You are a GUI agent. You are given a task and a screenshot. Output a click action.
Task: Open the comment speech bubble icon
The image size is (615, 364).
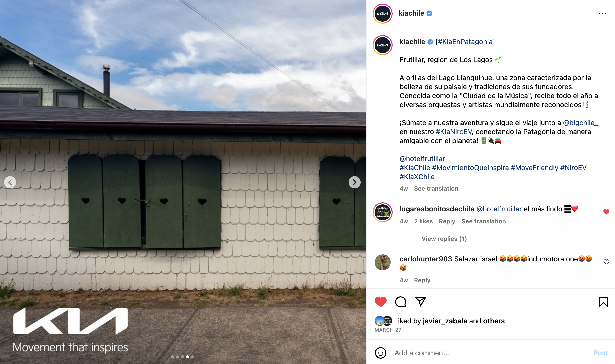tap(400, 302)
